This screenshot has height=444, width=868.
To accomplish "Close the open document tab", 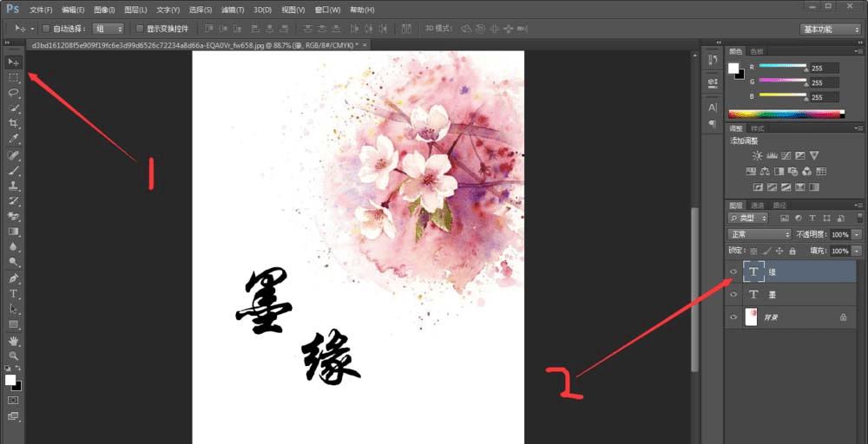I will pos(365,45).
